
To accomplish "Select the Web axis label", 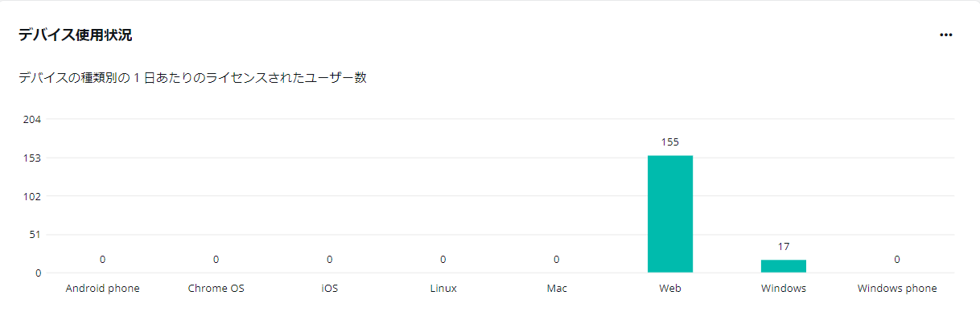I will click(670, 288).
